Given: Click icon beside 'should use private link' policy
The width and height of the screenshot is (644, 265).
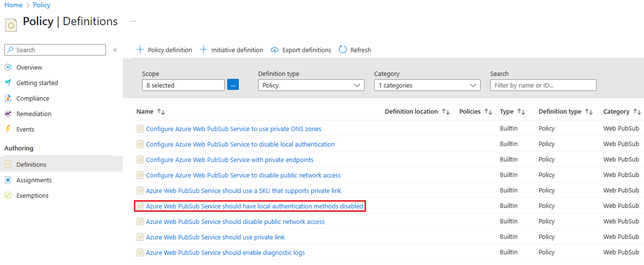Looking at the screenshot, I should 140,237.
